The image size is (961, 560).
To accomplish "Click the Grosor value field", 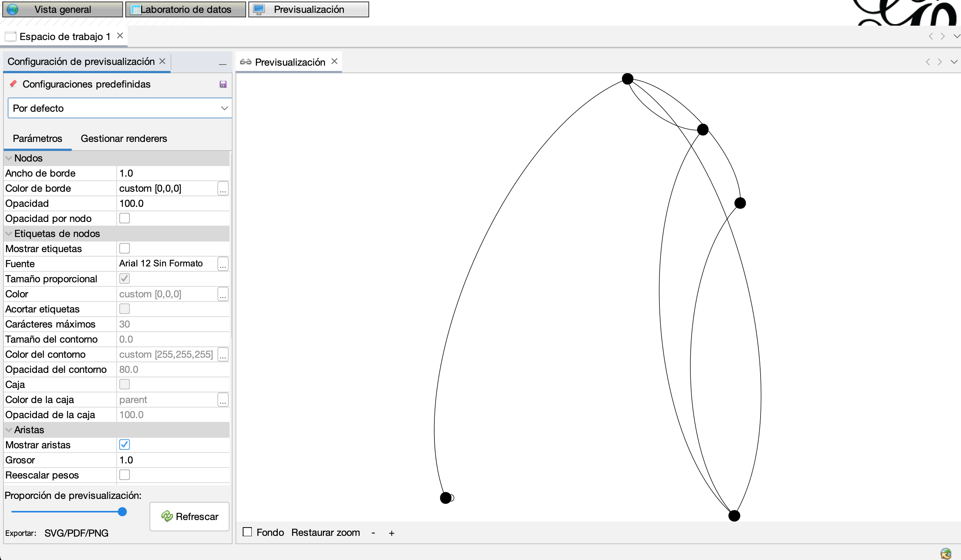I will (x=173, y=460).
